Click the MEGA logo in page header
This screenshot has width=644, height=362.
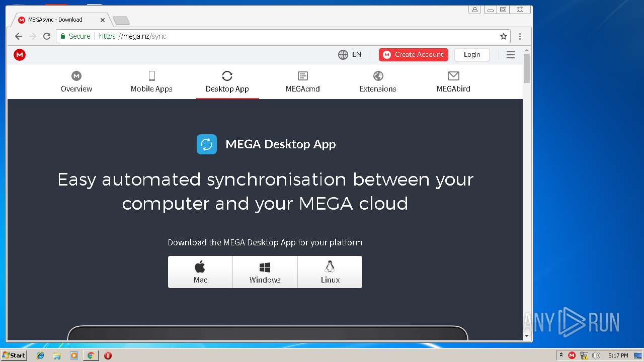point(20,55)
